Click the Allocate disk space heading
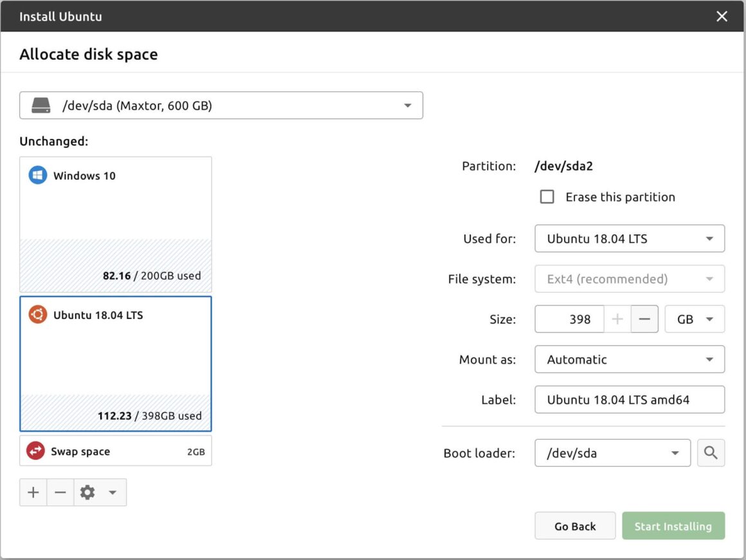746x560 pixels. click(89, 54)
